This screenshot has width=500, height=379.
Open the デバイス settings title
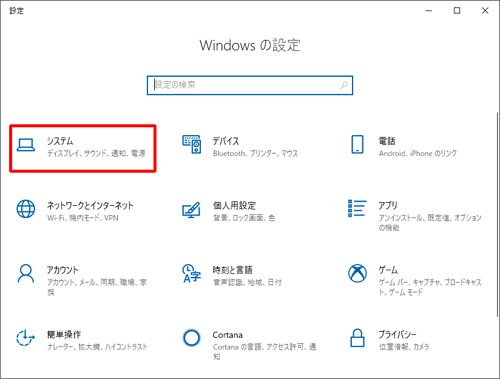(x=226, y=141)
